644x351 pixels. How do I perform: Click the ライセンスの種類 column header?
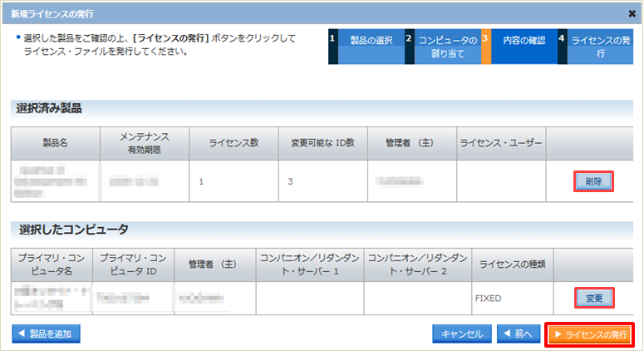(x=513, y=264)
